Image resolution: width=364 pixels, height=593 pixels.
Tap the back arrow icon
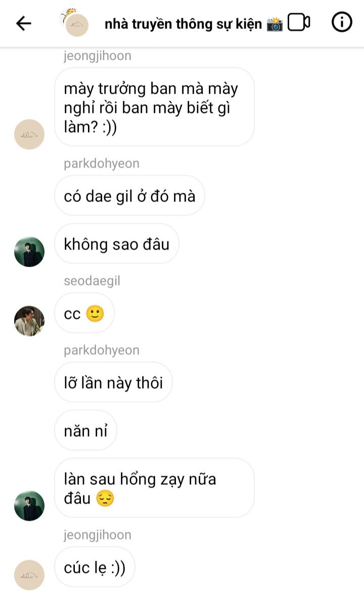pos(23,23)
